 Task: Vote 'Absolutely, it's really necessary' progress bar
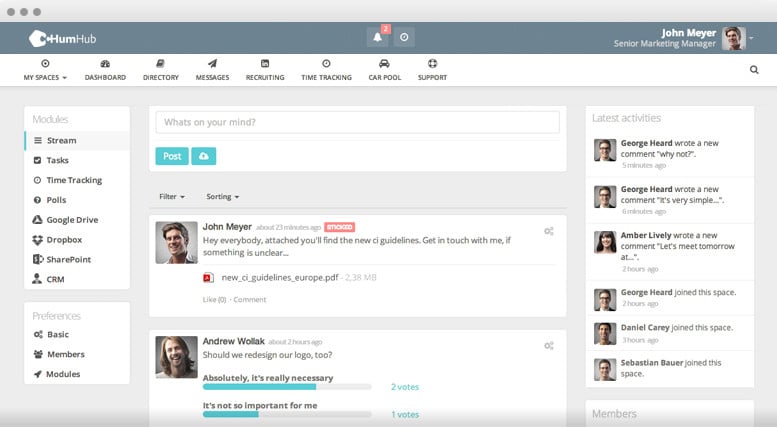point(287,387)
